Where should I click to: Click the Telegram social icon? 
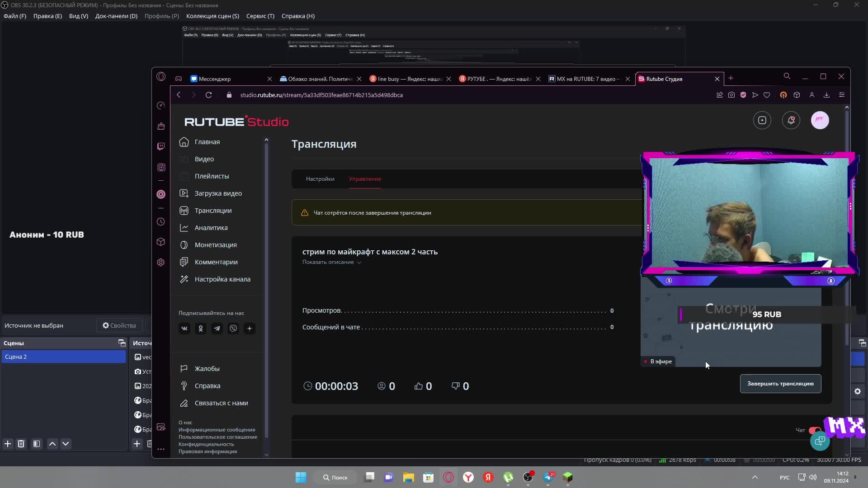click(217, 328)
